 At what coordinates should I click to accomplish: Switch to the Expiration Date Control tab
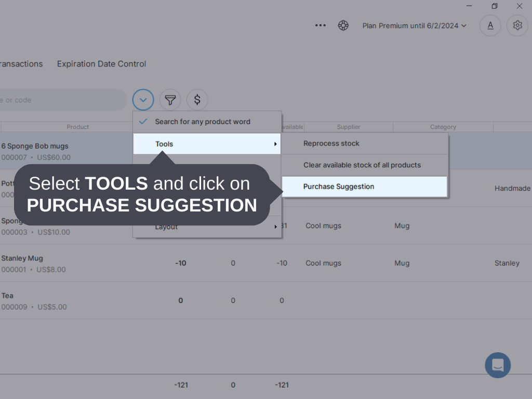click(x=101, y=63)
